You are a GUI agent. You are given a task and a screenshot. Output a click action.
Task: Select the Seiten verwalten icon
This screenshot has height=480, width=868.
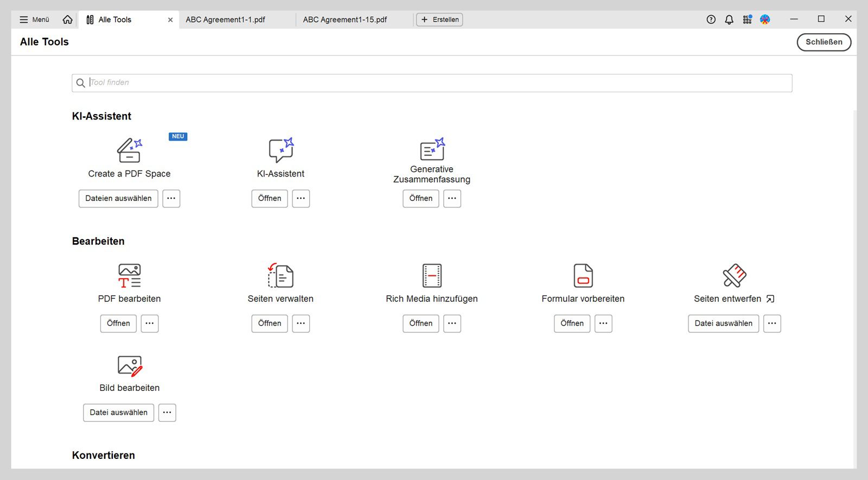[x=280, y=276]
